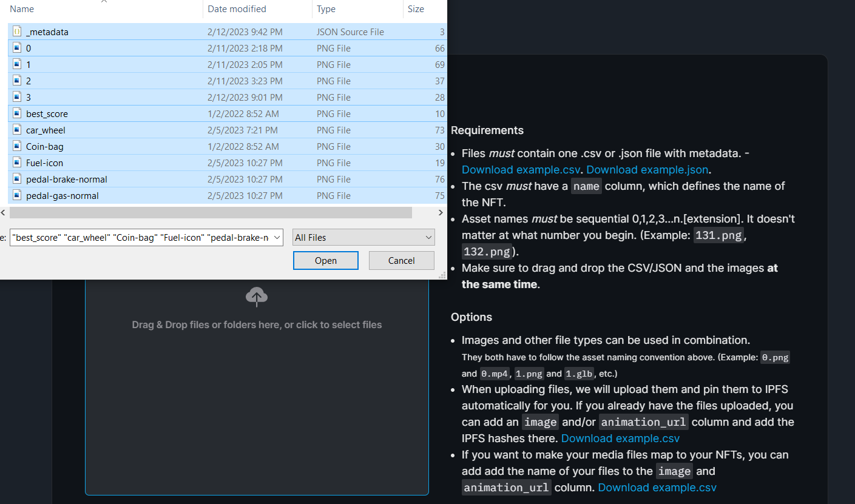Select the pedal-brake-normal file name

[67, 179]
